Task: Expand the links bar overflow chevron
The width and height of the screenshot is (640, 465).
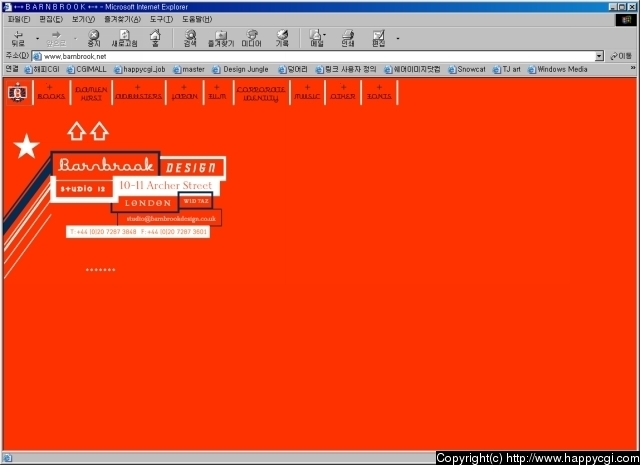Action: [x=633, y=68]
